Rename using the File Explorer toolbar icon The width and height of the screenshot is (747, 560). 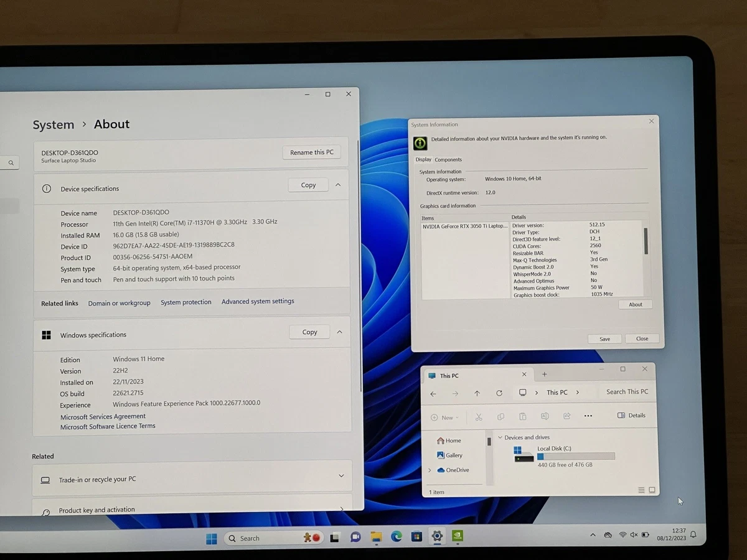click(x=545, y=416)
